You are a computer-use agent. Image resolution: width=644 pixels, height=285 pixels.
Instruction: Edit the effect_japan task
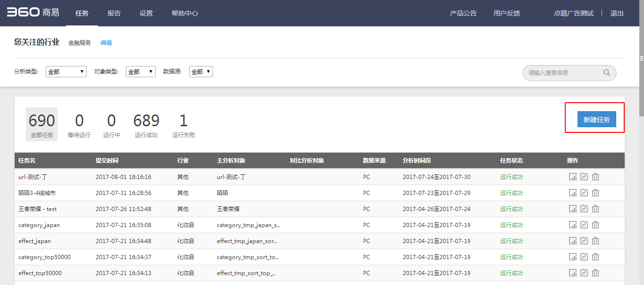(584, 241)
